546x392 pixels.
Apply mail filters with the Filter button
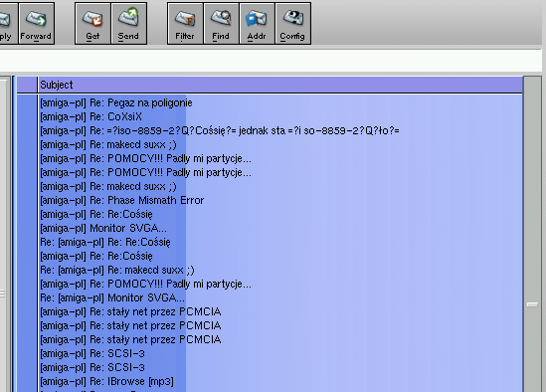(x=185, y=23)
